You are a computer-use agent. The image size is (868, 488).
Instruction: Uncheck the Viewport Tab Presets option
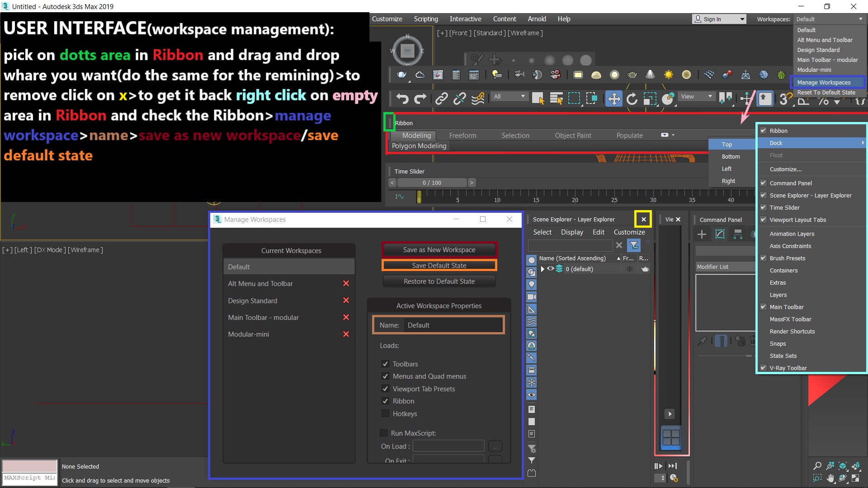(385, 389)
